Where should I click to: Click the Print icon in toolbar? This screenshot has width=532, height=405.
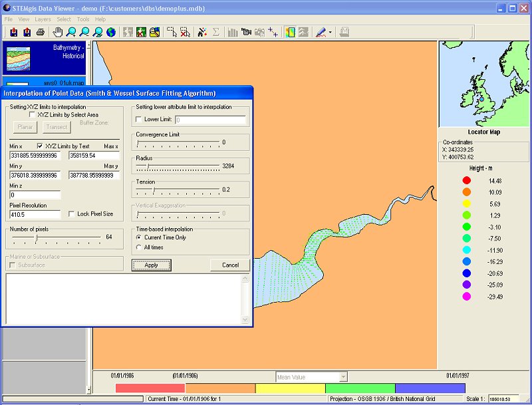(40, 32)
